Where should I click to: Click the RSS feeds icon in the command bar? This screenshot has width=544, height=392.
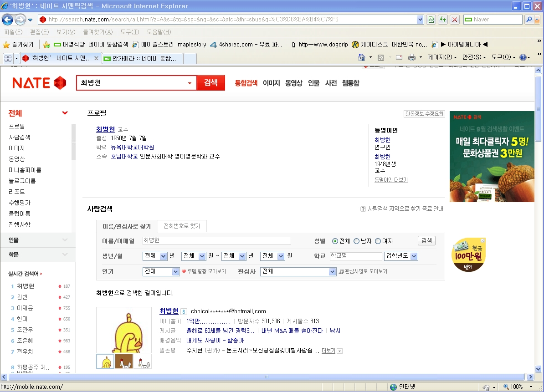tap(381, 57)
